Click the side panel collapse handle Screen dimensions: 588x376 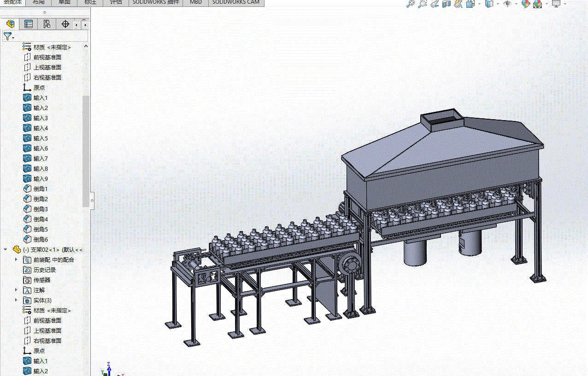pos(92,200)
